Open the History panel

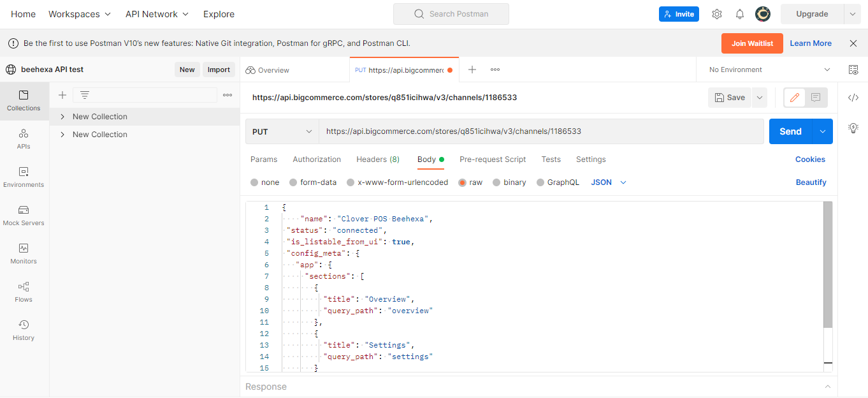[x=24, y=330]
